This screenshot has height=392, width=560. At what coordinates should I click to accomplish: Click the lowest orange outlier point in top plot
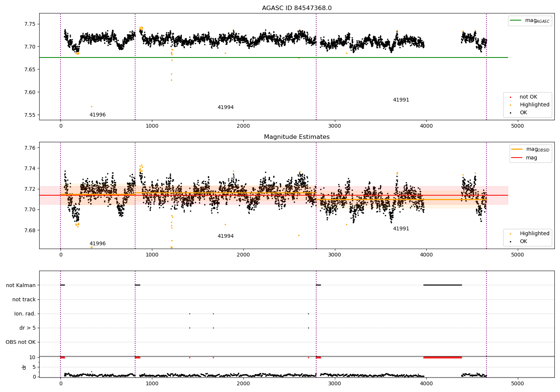click(91, 107)
